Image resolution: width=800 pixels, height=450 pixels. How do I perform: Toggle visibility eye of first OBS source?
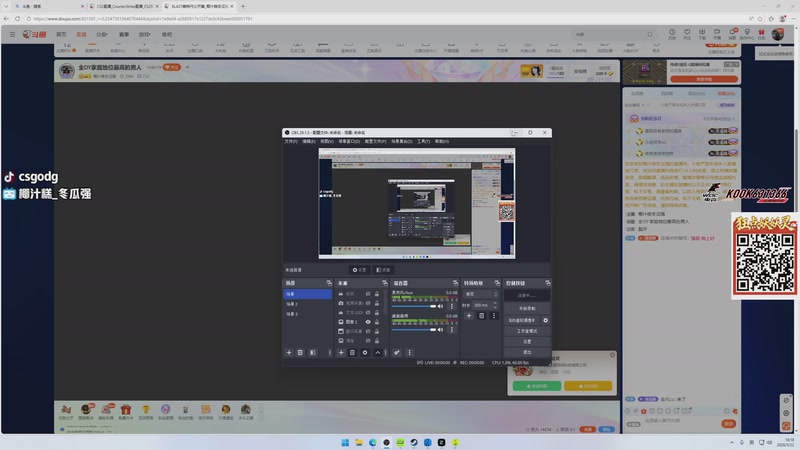(x=368, y=294)
